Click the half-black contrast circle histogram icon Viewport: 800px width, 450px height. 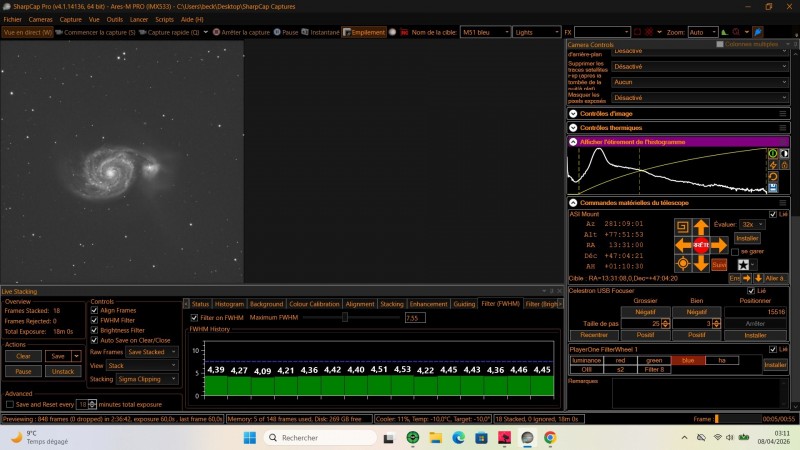[784, 154]
